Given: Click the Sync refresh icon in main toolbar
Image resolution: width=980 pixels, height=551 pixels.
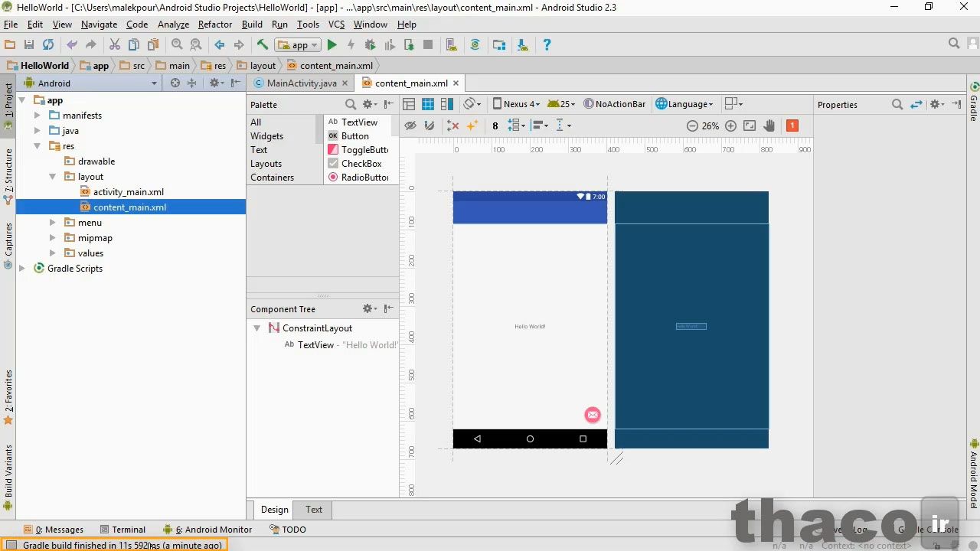Looking at the screenshot, I should (x=48, y=45).
